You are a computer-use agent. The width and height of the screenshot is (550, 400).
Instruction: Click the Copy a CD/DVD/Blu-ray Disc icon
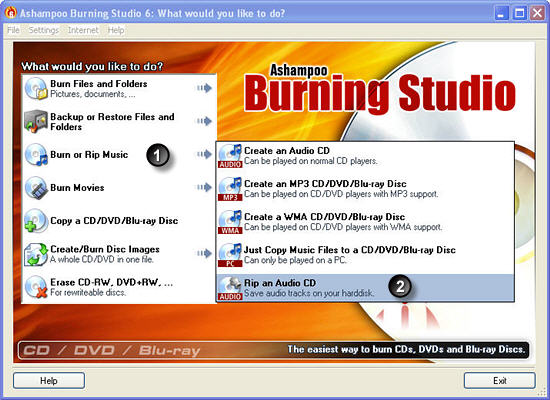pos(36,221)
